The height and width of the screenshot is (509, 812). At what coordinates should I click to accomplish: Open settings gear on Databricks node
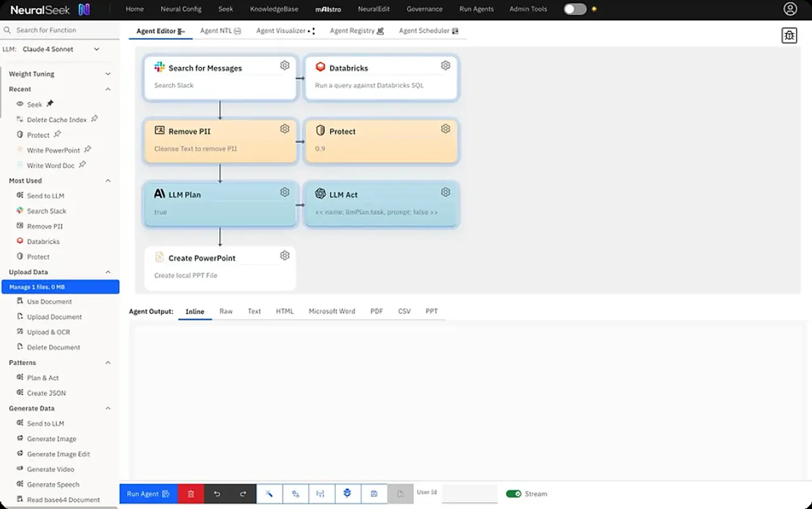[x=446, y=66]
